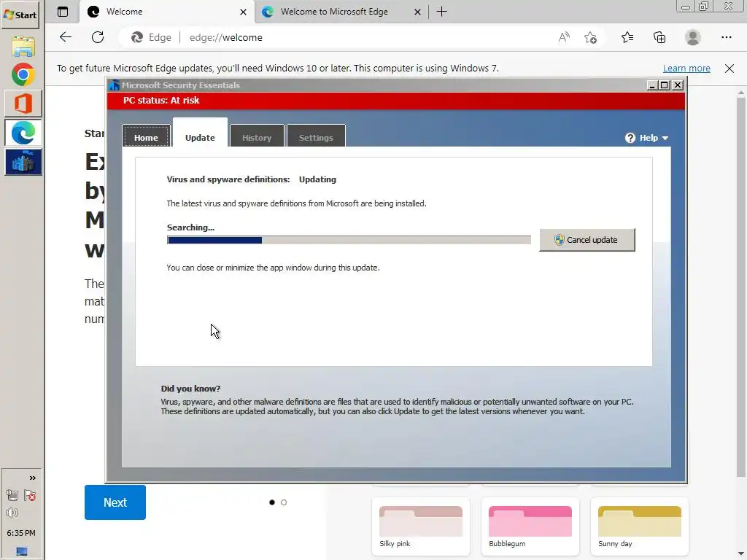Open the Learn more link in update notice
The width and height of the screenshot is (747, 560).
tap(686, 68)
